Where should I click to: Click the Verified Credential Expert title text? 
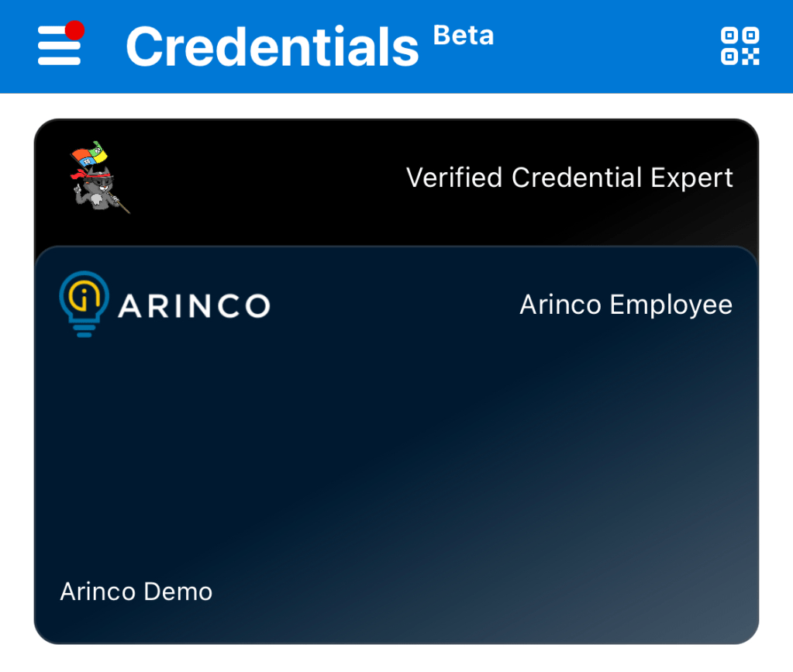(569, 177)
